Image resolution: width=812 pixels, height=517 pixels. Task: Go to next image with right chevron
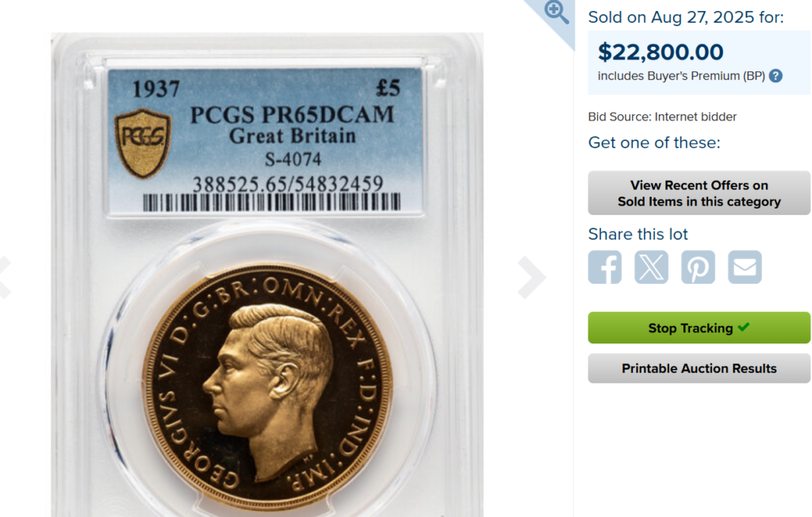click(531, 278)
